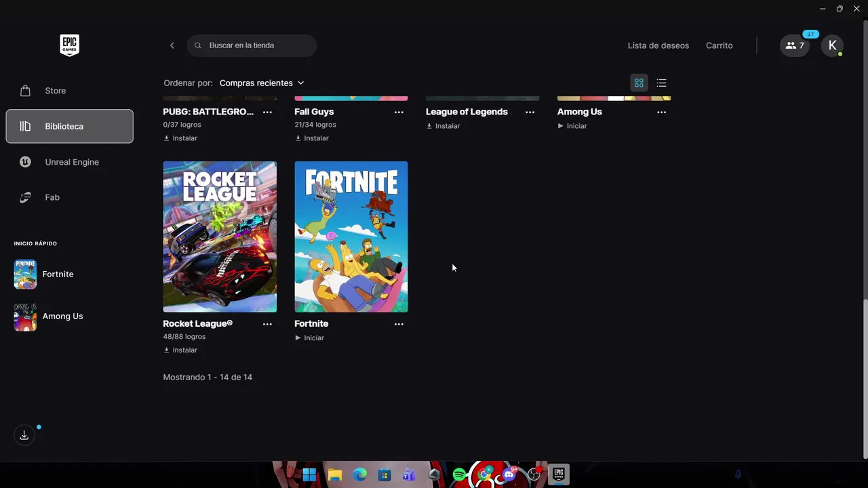Open the Rocket League cover thumbnail

coord(220,237)
